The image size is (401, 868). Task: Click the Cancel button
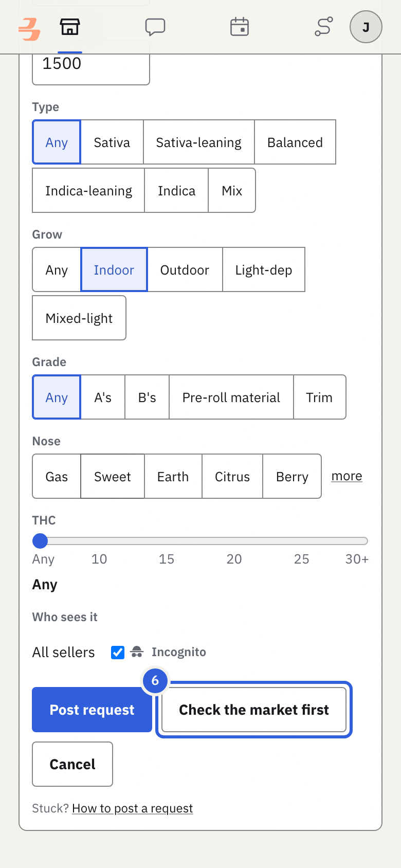[72, 764]
